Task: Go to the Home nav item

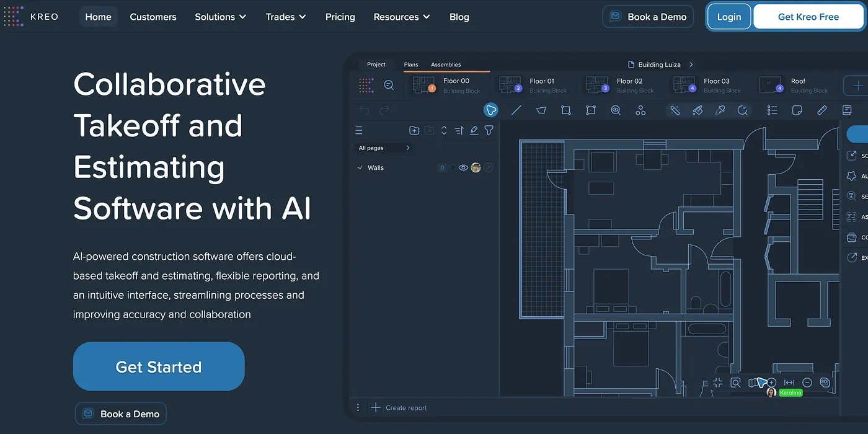Action: [x=98, y=17]
